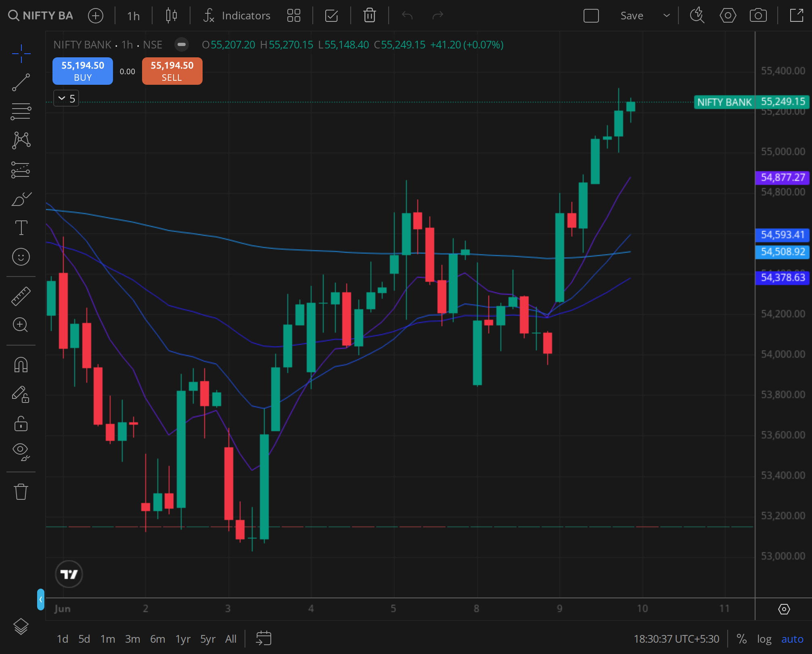
Task: Click the NIFTY BANK 55,249.15 price label
Action: (752, 102)
